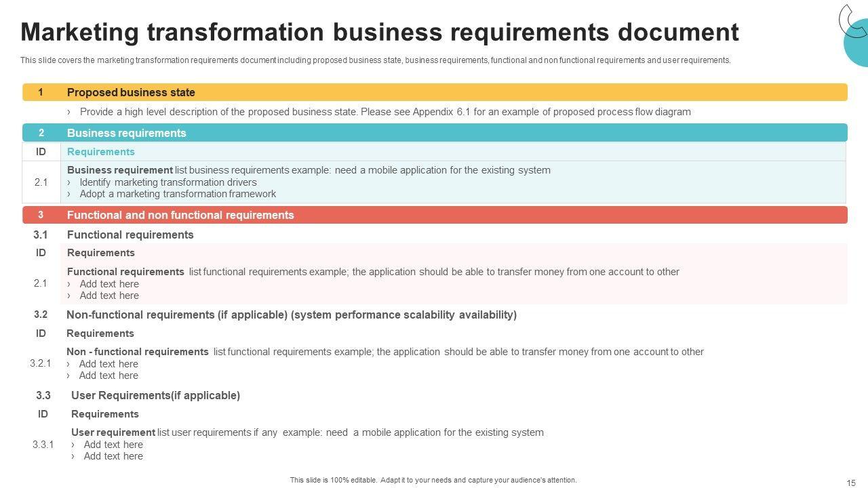Screen dimensions: 868x488
Task: Click the line starting "Non - functional requirements list"
Action: [385, 352]
